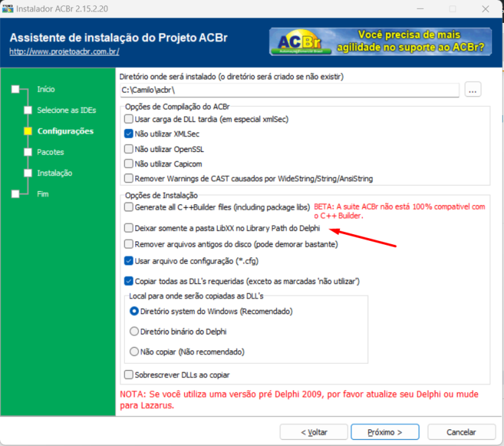Minimize the installer window

(x=420, y=9)
